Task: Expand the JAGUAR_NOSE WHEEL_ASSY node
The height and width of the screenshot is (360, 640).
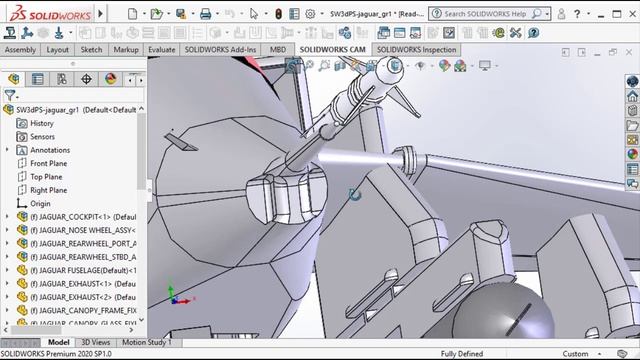Action: coord(7,230)
